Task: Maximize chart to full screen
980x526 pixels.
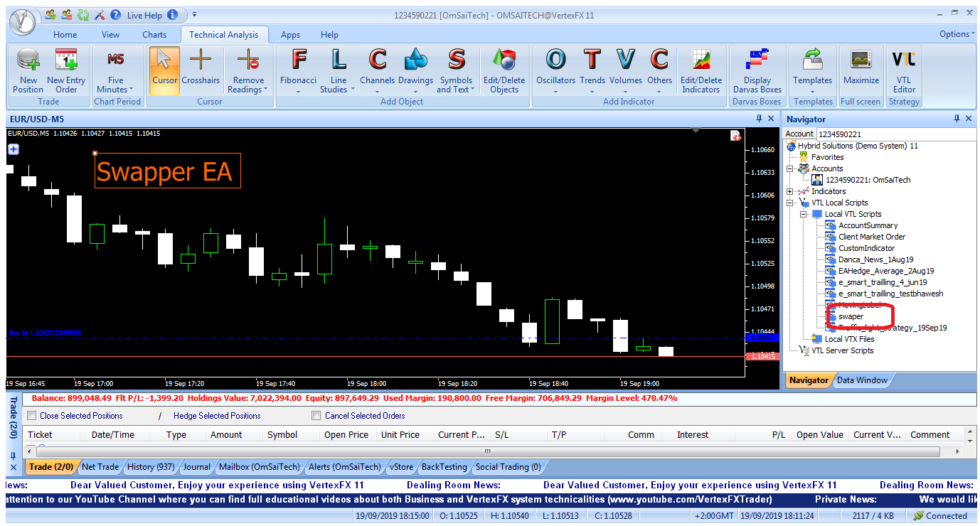Action: click(861, 71)
